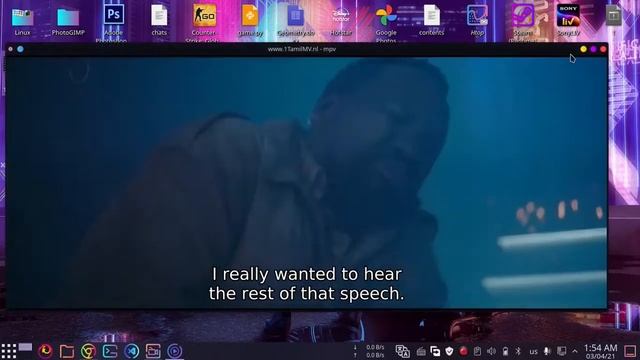
Task: Minimize mpv window with yellow button
Action: coord(584,49)
